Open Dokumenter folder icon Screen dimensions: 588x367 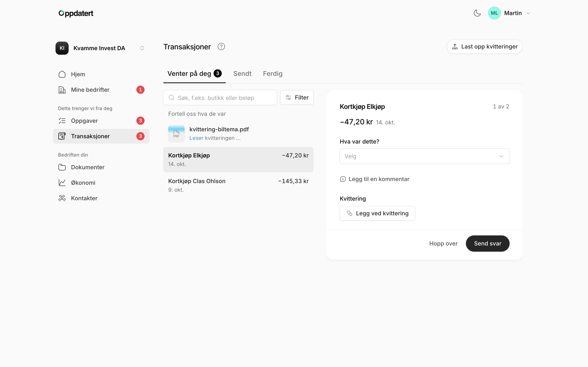pos(62,167)
